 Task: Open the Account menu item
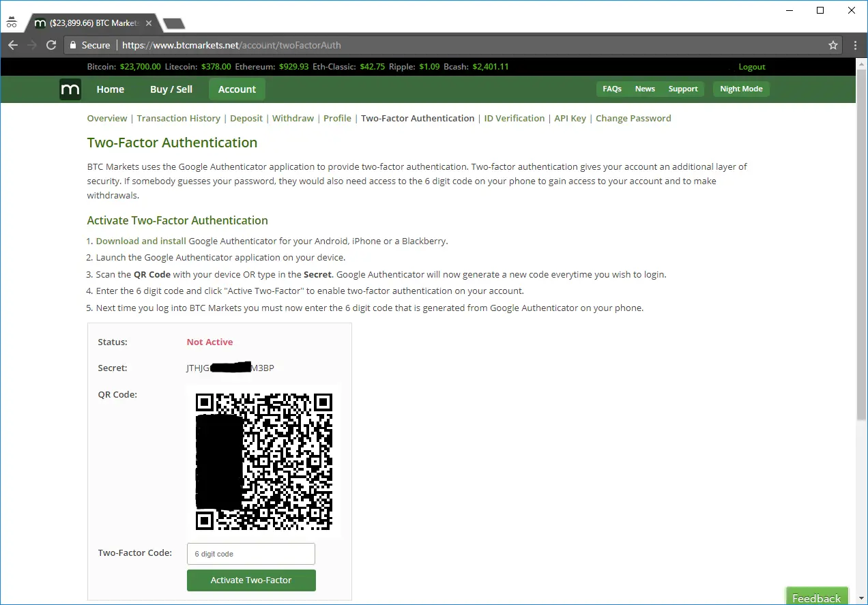(237, 89)
